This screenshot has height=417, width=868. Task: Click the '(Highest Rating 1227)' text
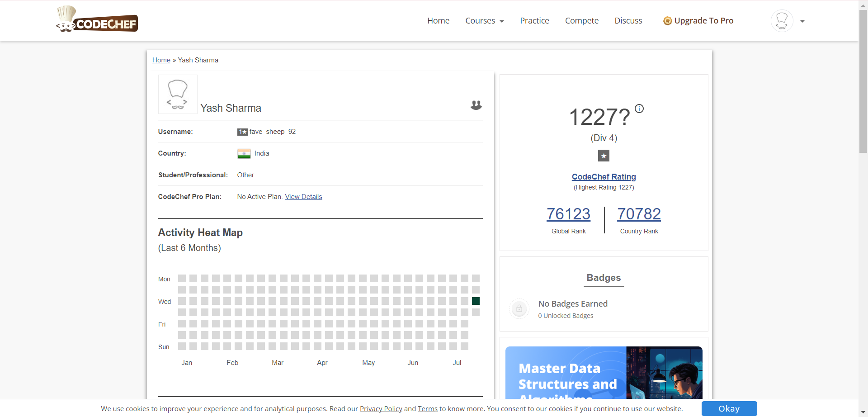pos(604,188)
